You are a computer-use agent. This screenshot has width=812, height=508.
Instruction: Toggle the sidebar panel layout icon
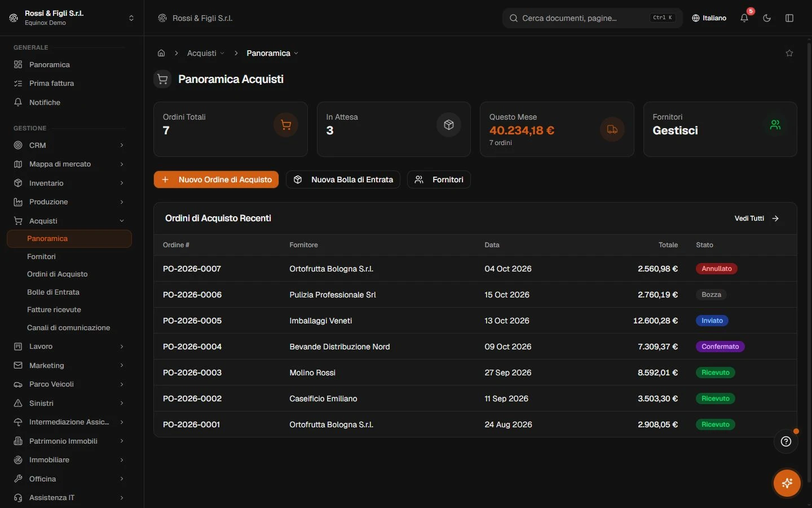(789, 18)
